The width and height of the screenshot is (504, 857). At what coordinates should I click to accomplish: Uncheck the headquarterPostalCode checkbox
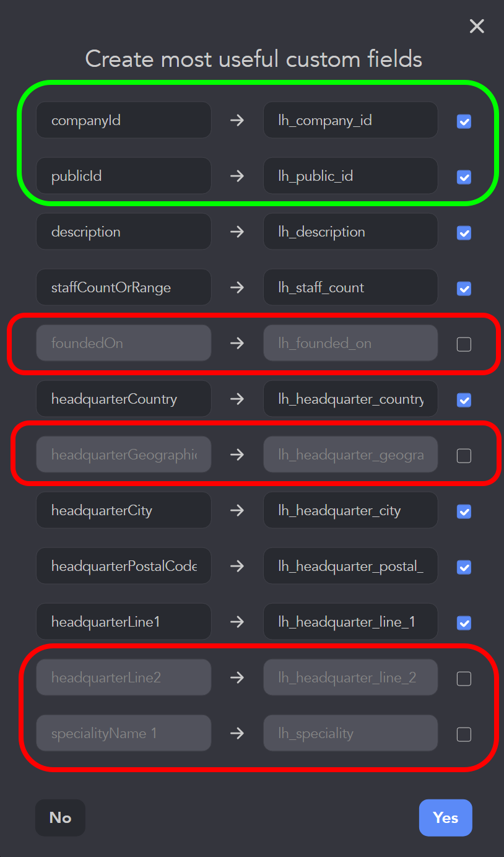pos(464,567)
